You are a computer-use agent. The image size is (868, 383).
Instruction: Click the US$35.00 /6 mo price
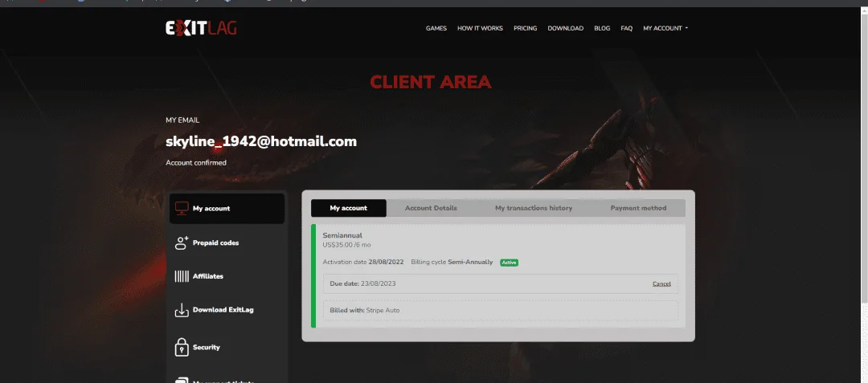pyautogui.click(x=346, y=245)
